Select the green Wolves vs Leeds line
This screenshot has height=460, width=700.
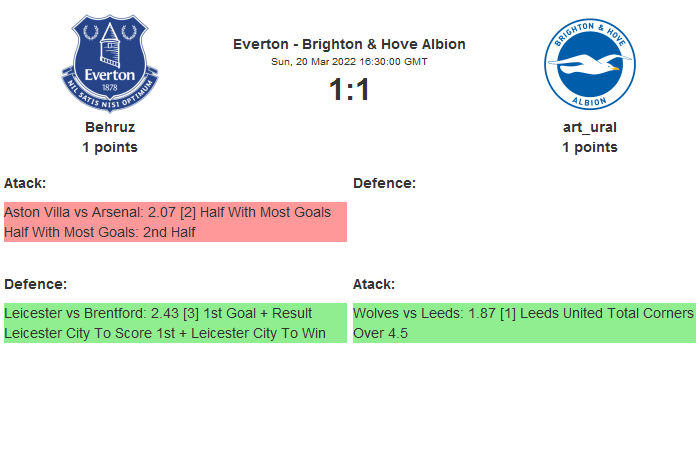[522, 313]
